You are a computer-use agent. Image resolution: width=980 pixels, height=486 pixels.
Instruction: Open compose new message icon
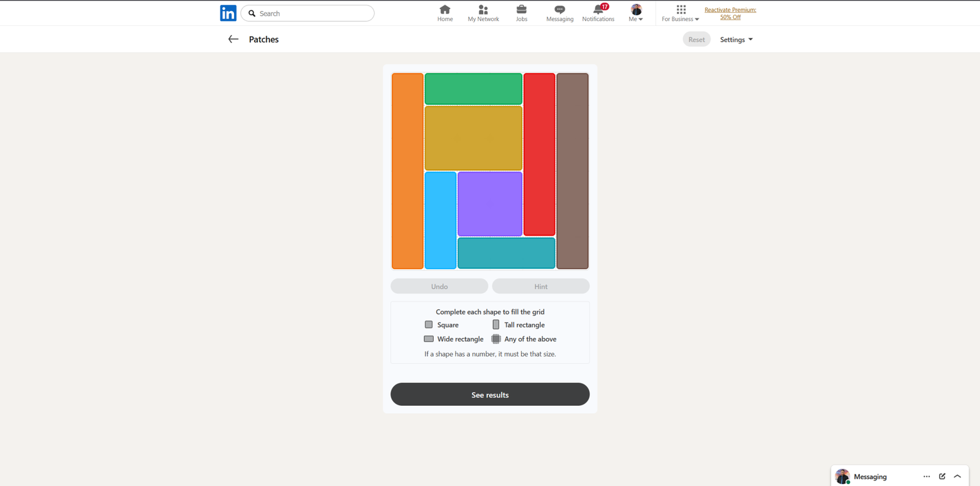tap(942, 476)
